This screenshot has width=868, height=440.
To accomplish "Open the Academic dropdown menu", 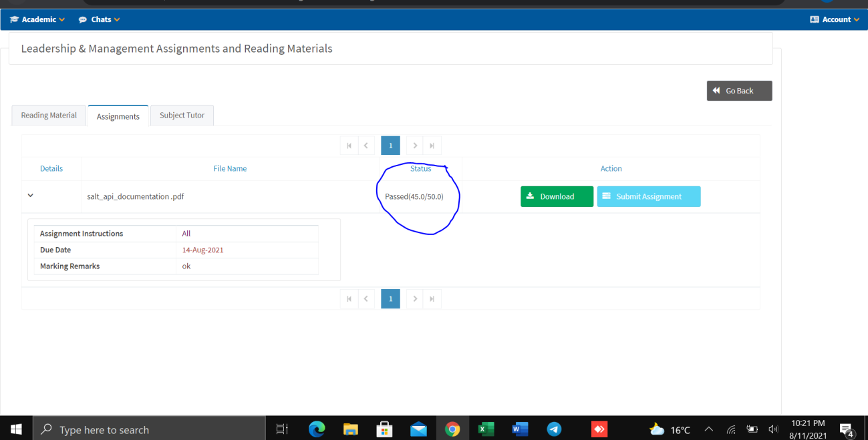I will (37, 19).
